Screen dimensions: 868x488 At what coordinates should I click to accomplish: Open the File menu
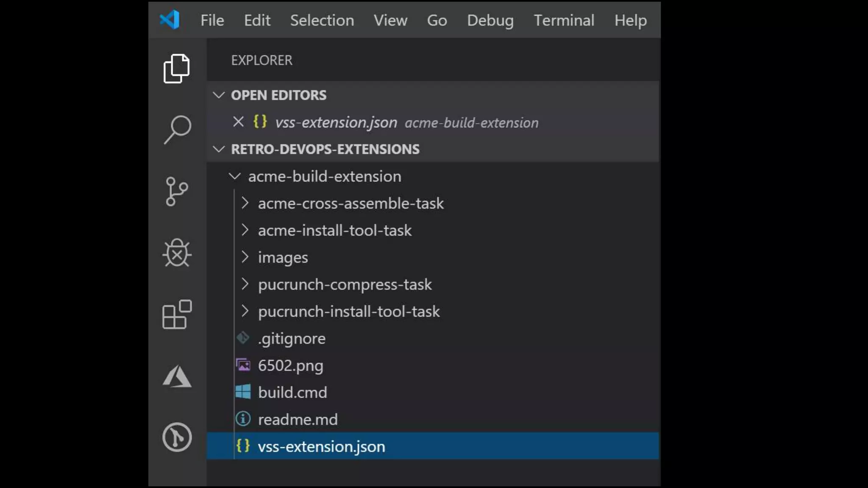212,20
